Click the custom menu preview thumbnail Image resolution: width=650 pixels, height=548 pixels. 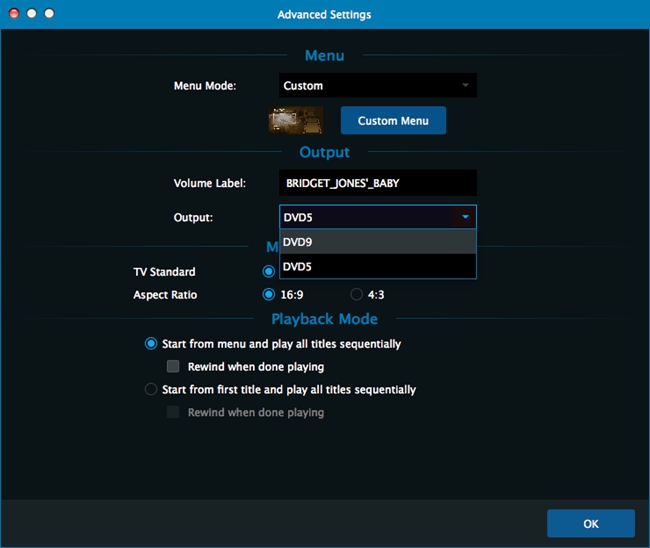click(296, 120)
